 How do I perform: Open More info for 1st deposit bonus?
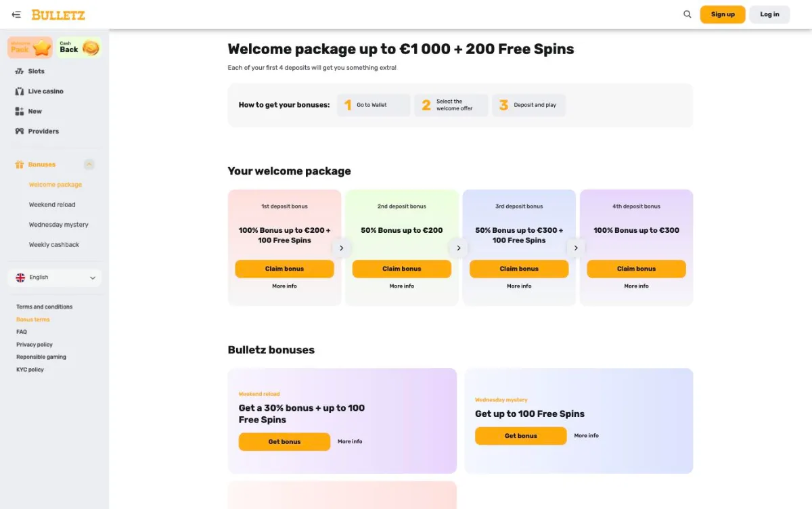click(284, 286)
